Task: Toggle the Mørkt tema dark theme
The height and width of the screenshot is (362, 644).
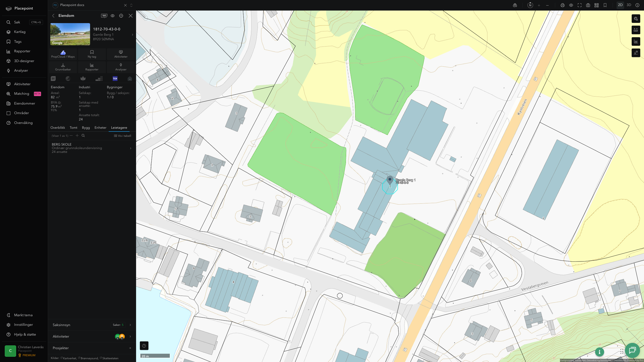Action: tap(23, 315)
